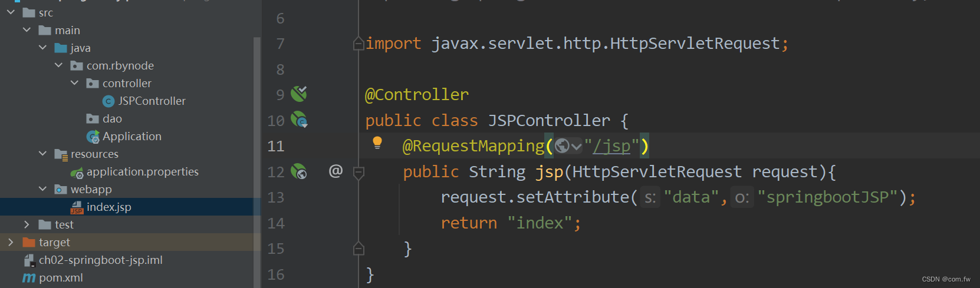Screen dimensions: 980x288
Task: Click the index.jsp file icon
Action: 77,207
